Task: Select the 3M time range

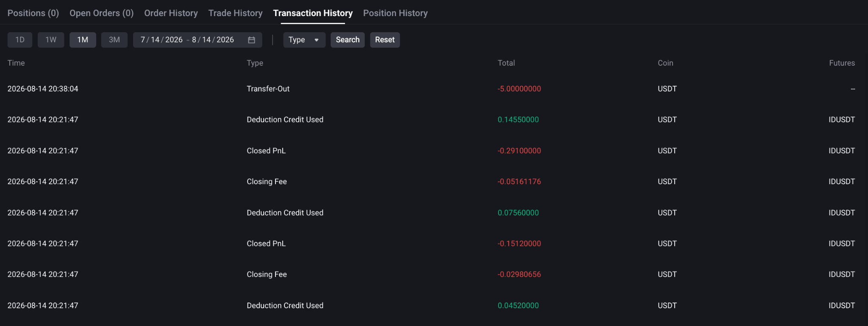Action: pyautogui.click(x=114, y=40)
